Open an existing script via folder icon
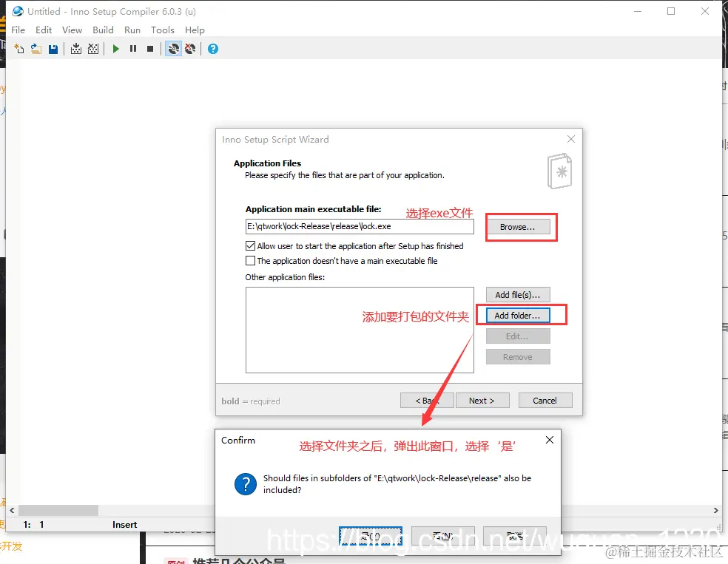 click(36, 49)
